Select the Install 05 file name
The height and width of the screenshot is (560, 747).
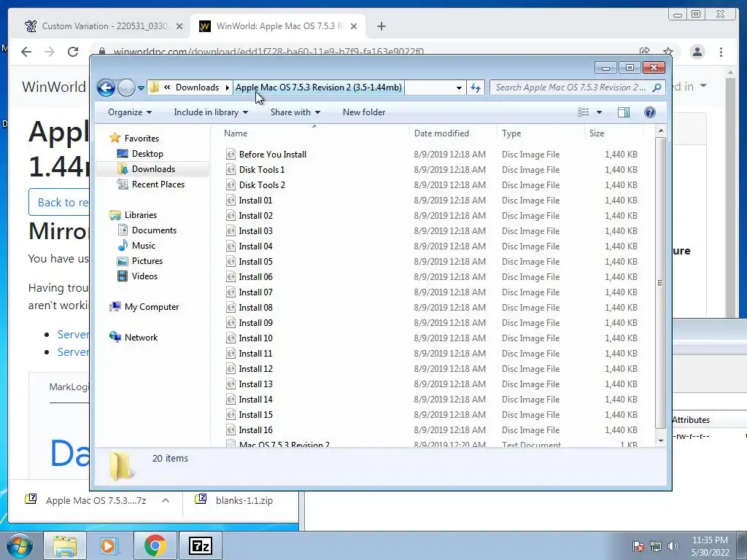point(256,262)
